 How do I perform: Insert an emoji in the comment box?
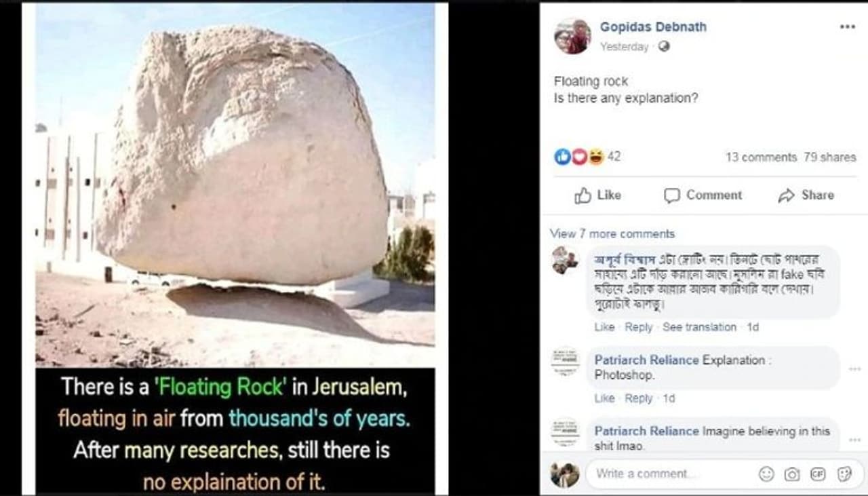pos(766,474)
